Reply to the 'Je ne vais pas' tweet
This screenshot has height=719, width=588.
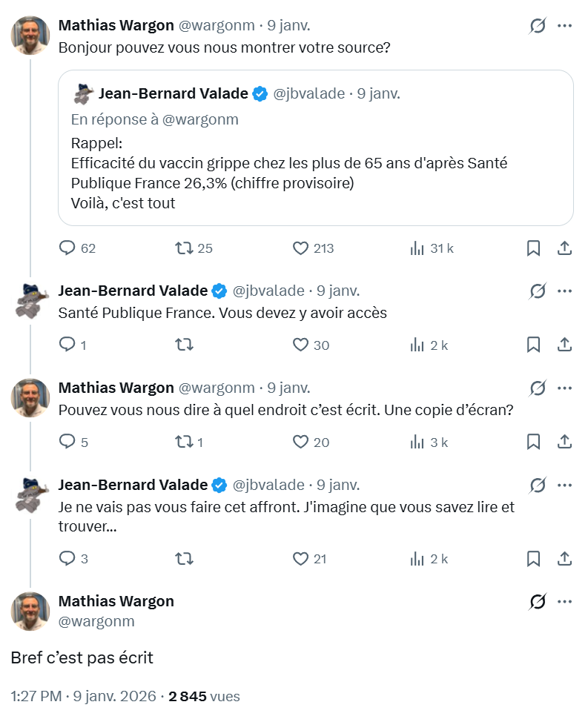[67, 558]
